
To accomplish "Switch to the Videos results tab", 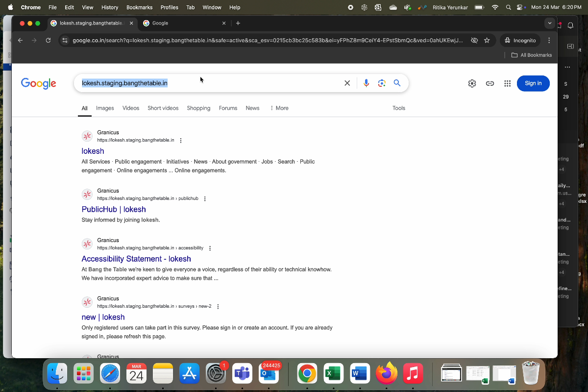I will click(131, 108).
